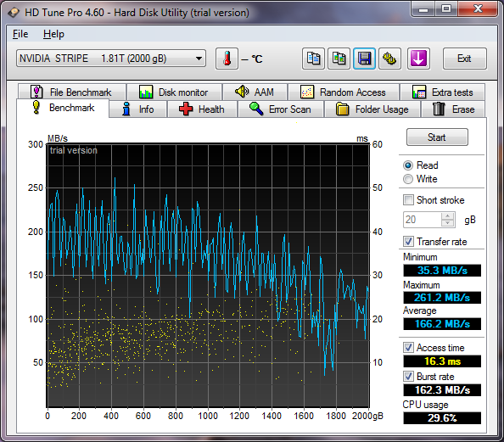This screenshot has height=442, width=504.
Task: Increase short stroke size with up arrow
Action: [447, 216]
